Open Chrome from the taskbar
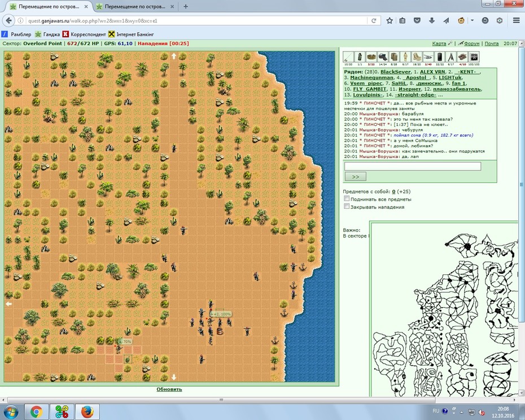 click(36, 412)
